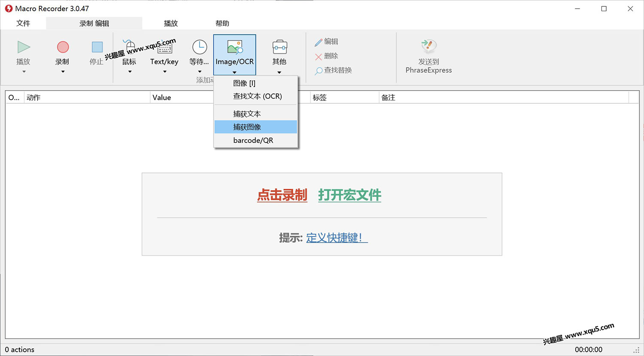Open the 定义快捷键 hint link

[x=337, y=238]
